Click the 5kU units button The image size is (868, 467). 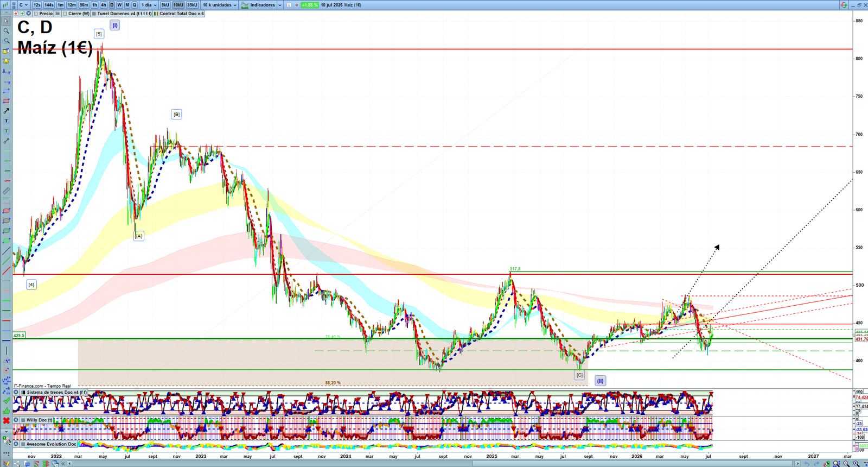tap(165, 5)
